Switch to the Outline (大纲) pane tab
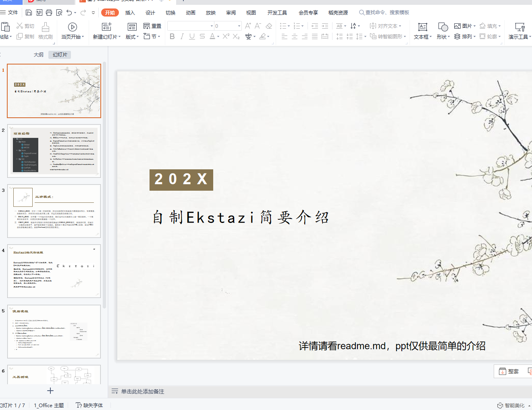This screenshot has height=410, width=532. [39, 55]
